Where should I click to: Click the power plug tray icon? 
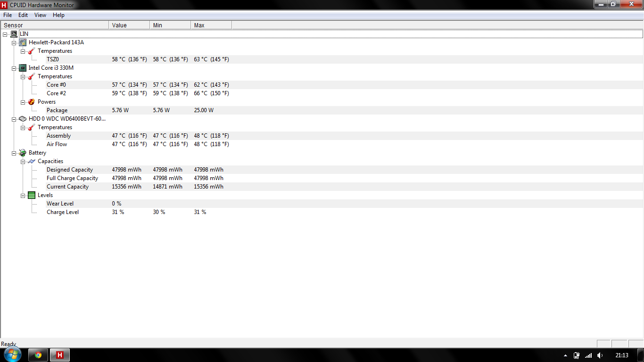pos(577,355)
